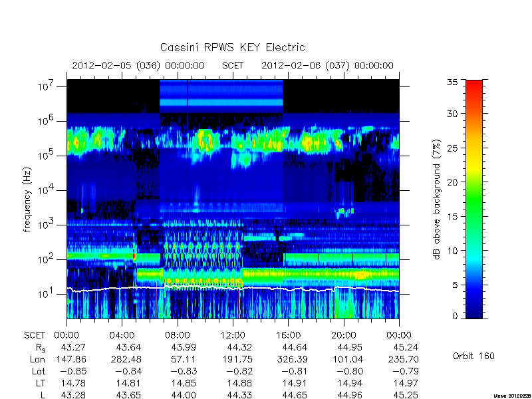Click the Lon value '282.48'
The width and height of the screenshot is (532, 399).
pos(126,359)
